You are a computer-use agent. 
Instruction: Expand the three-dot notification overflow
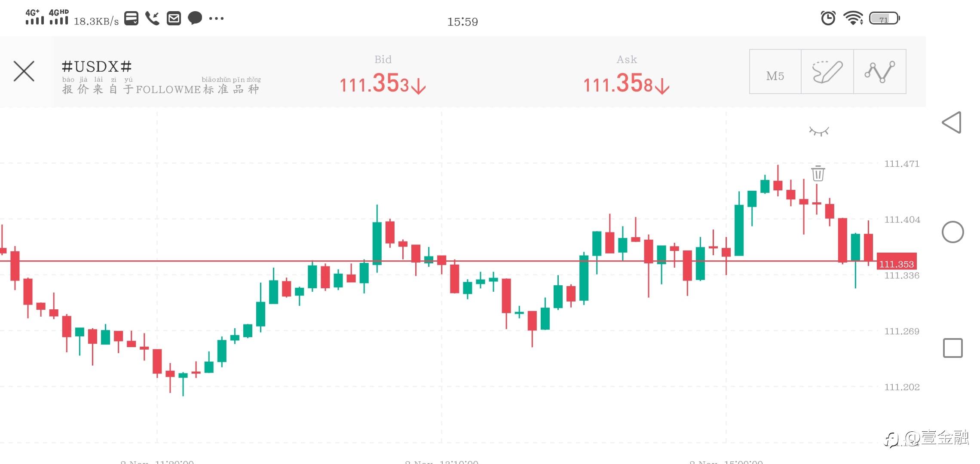coord(216,18)
